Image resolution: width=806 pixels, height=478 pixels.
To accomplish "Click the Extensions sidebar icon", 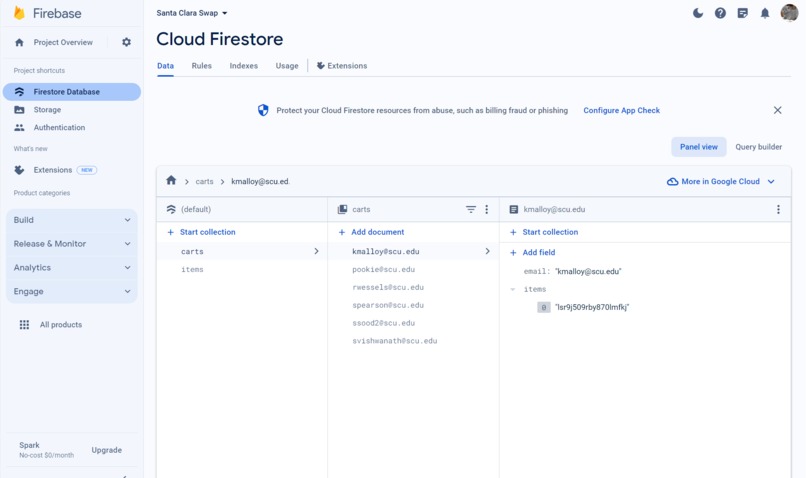I will click(x=20, y=170).
